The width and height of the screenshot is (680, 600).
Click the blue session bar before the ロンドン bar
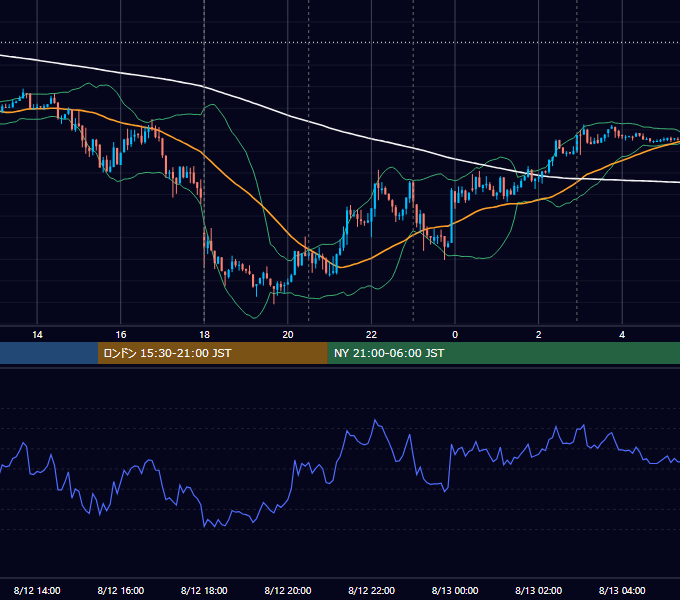click(x=49, y=353)
